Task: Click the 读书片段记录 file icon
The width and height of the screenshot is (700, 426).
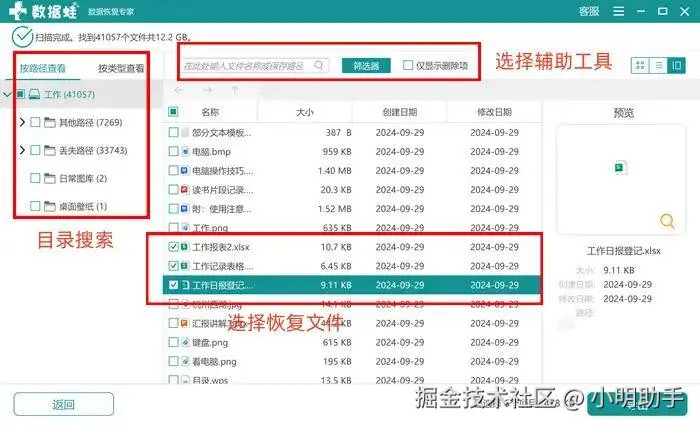Action: click(185, 190)
